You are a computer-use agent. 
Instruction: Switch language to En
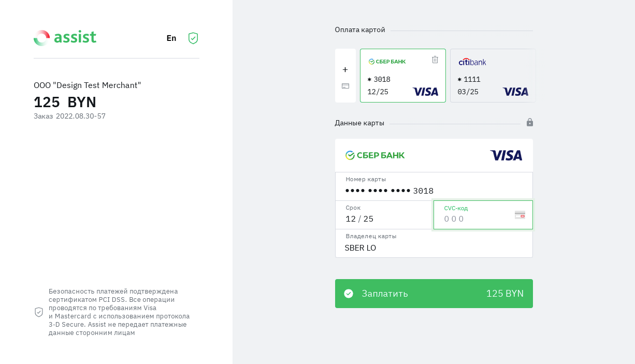click(x=171, y=38)
